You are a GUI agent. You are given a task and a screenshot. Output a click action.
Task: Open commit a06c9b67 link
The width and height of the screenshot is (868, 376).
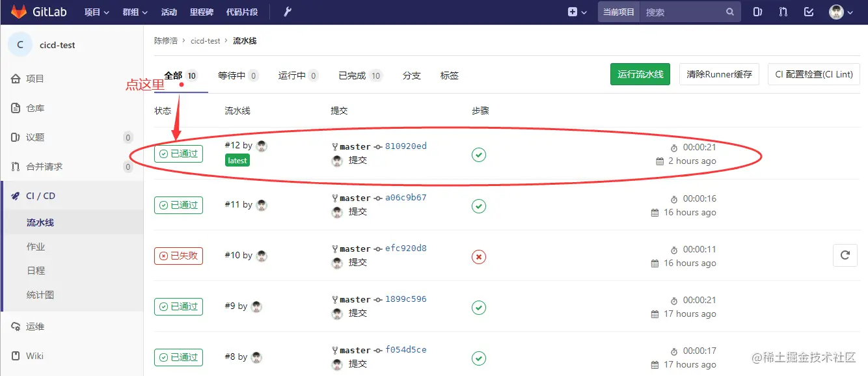(x=406, y=198)
